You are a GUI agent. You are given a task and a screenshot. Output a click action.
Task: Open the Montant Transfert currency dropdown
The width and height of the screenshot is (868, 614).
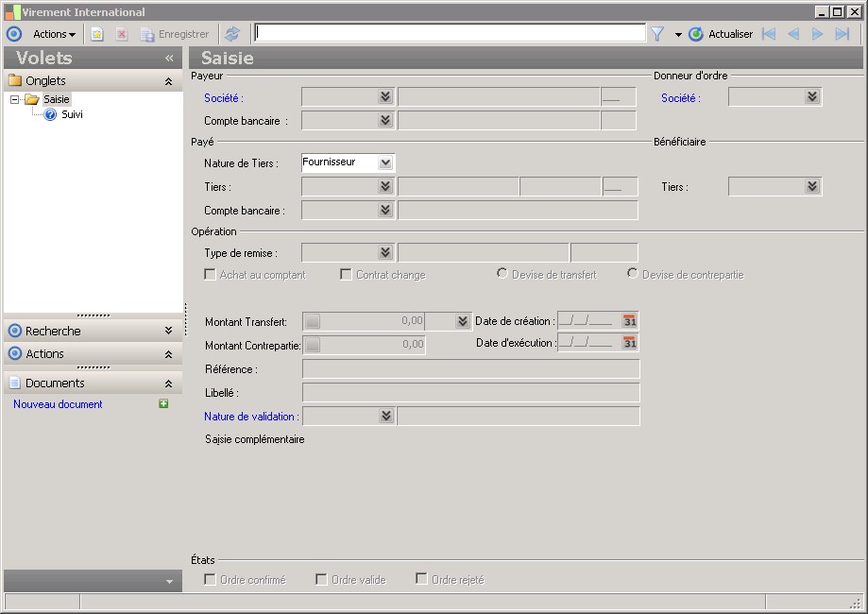463,321
